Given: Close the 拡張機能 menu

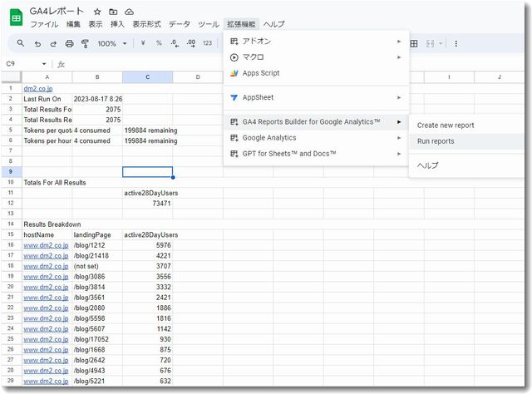Looking at the screenshot, I should tap(241, 24).
